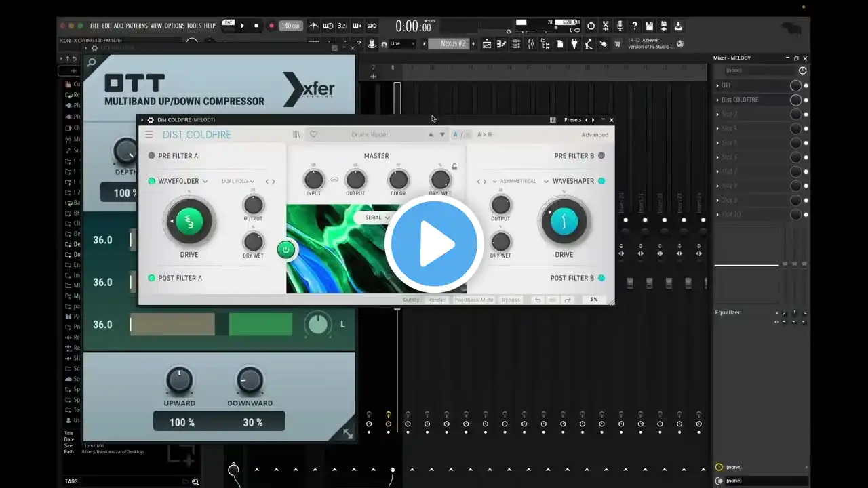Open the Line snap dropdown in toolbar
The image size is (868, 488).
click(401, 44)
